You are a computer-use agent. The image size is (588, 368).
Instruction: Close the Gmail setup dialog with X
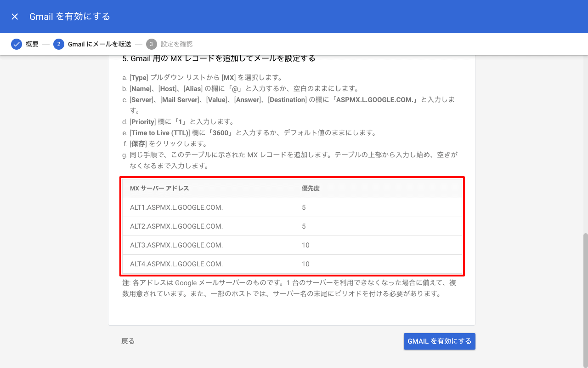(x=15, y=17)
